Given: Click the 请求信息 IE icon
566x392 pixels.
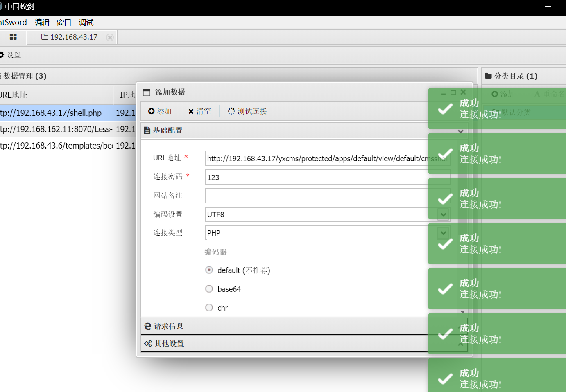Looking at the screenshot, I should click(148, 327).
